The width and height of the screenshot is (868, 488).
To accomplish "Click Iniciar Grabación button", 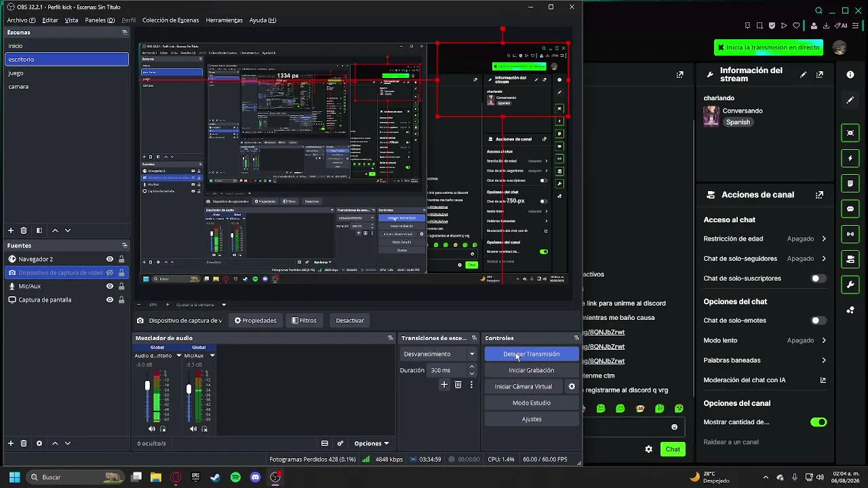I will point(532,370).
